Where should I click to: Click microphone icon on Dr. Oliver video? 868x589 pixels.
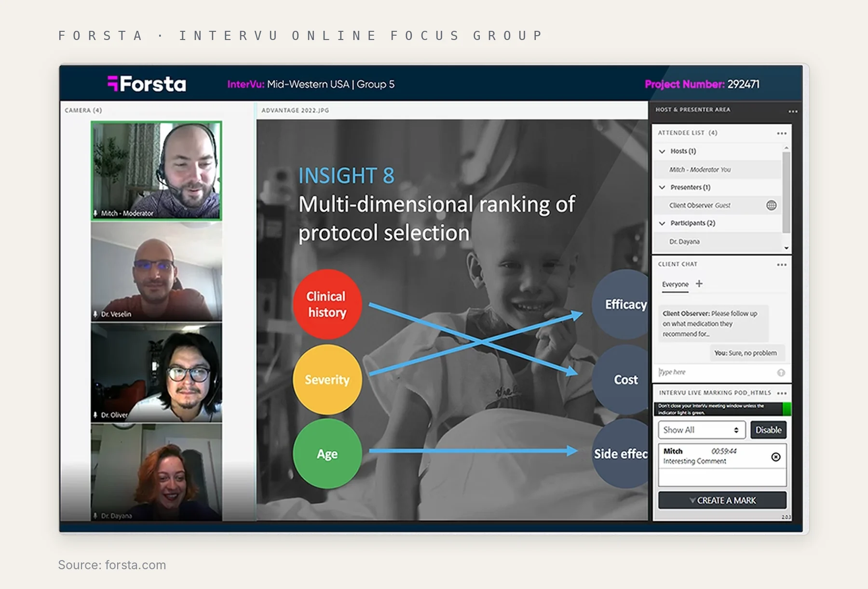click(x=95, y=415)
